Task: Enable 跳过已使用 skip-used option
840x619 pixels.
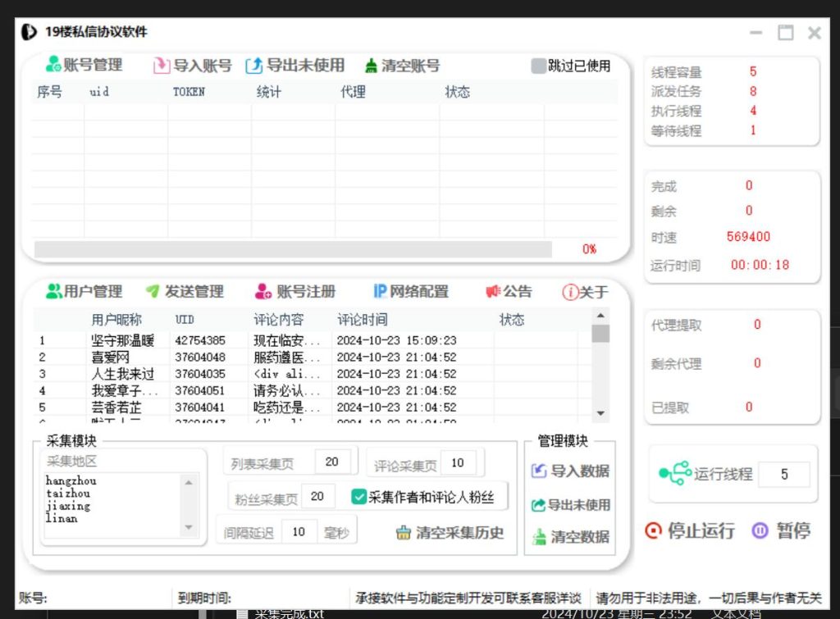Action: pos(537,66)
